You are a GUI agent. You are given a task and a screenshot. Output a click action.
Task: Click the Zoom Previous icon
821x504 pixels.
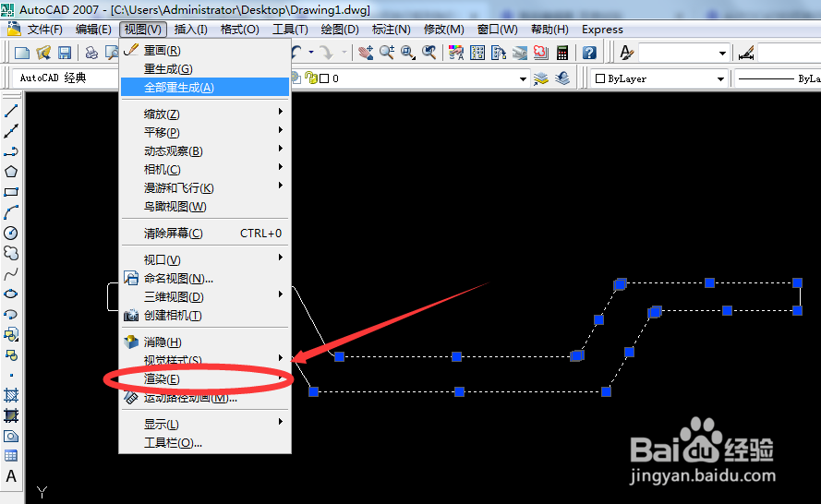click(x=429, y=53)
